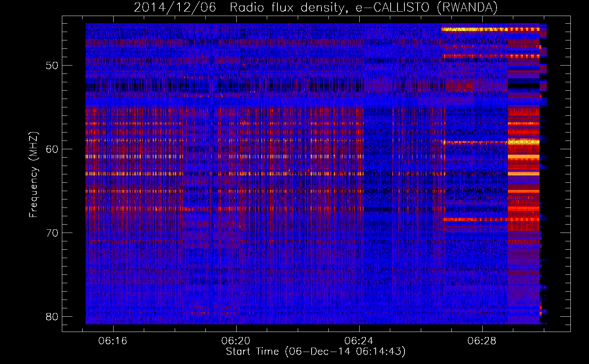Click the plot title mentioning e-CALLISTO (RWANDA)

point(316,7)
